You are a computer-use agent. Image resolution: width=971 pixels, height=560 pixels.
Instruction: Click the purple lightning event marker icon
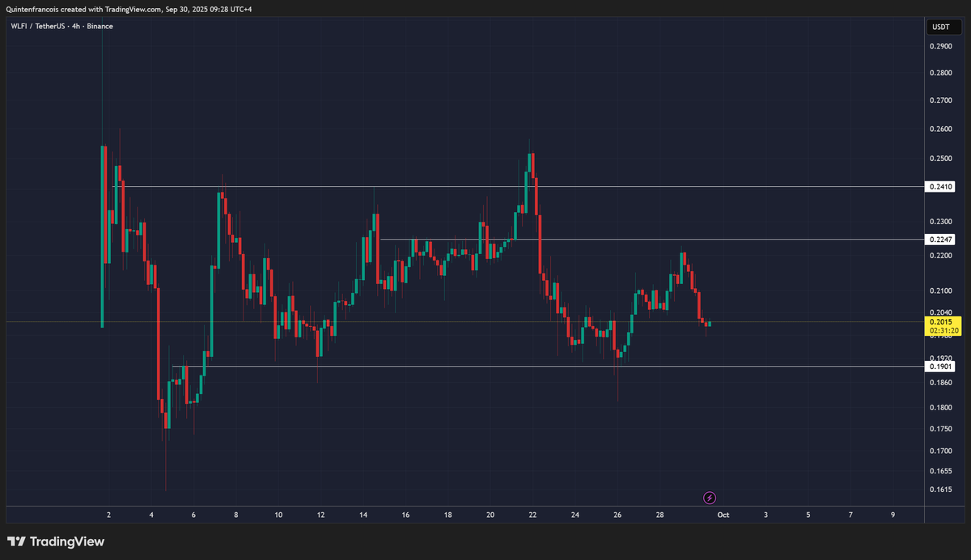point(710,498)
